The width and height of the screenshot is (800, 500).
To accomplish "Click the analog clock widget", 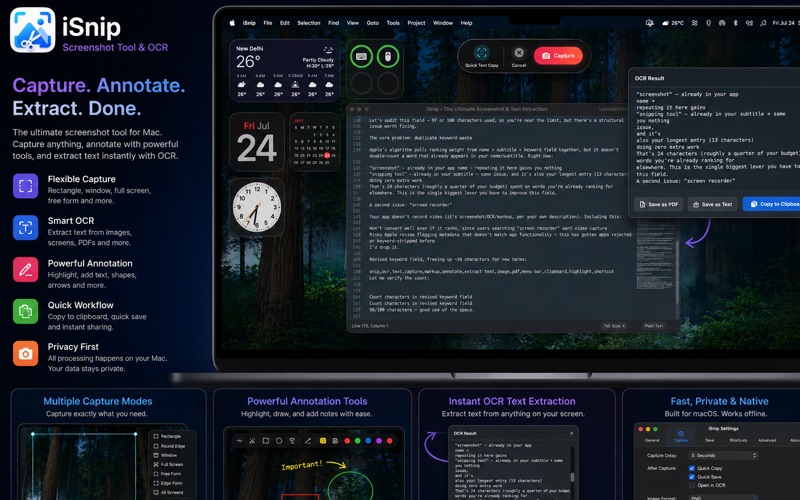I will (257, 207).
